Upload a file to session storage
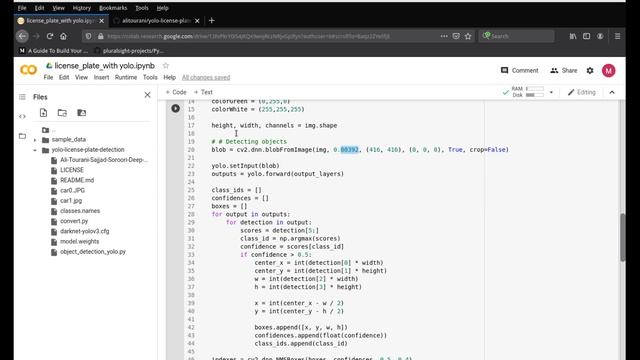This screenshot has width=640, height=360. coord(43,113)
